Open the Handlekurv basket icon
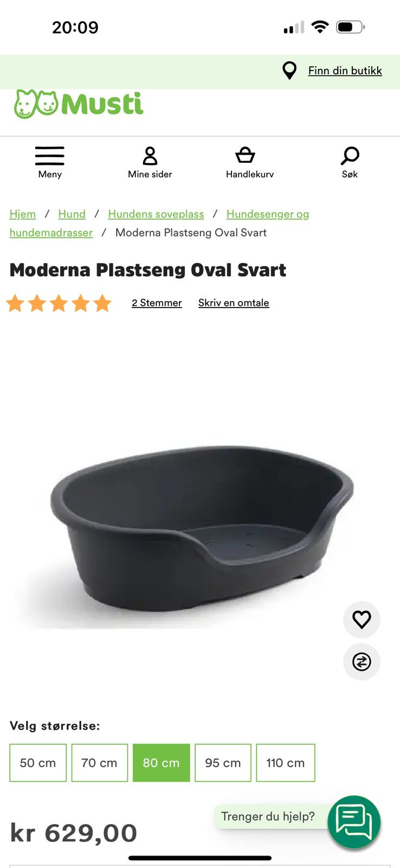This screenshot has height=868, width=400. (x=245, y=155)
